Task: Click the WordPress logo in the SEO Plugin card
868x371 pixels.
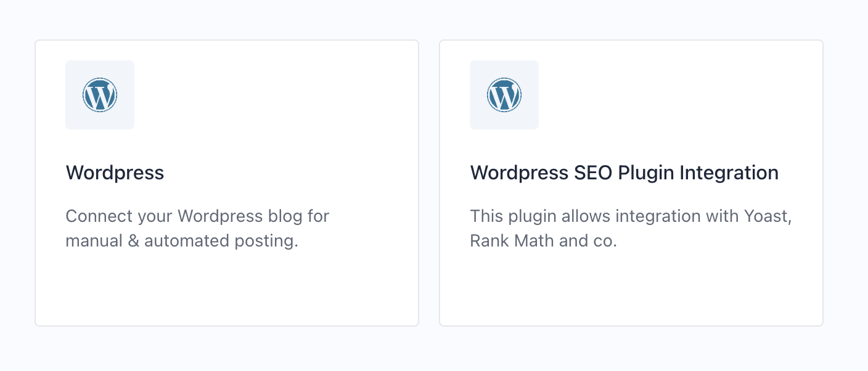Action: pos(504,95)
